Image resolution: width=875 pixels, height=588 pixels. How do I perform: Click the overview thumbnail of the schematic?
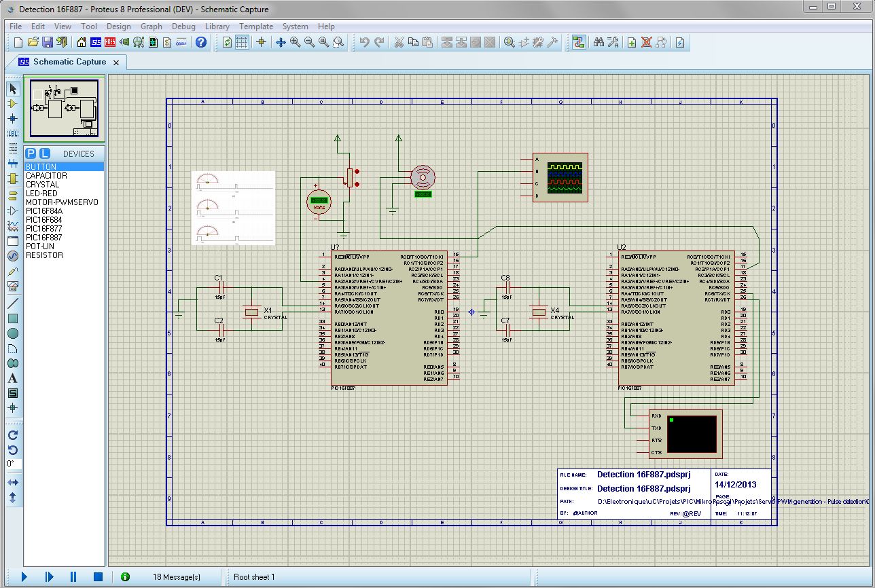(x=65, y=109)
